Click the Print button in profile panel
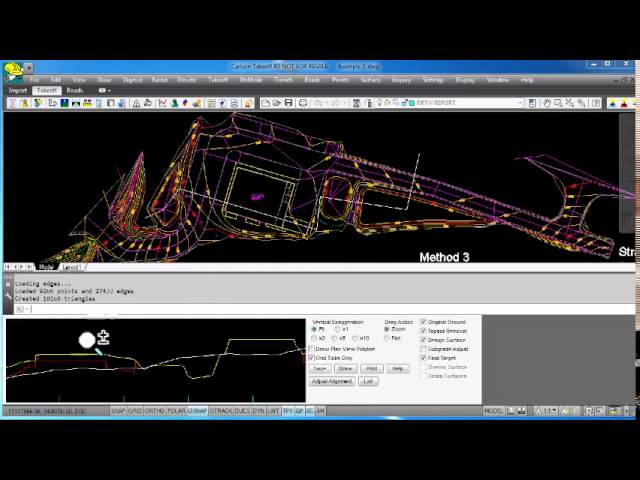Image resolution: width=640 pixels, height=480 pixels. (372, 369)
